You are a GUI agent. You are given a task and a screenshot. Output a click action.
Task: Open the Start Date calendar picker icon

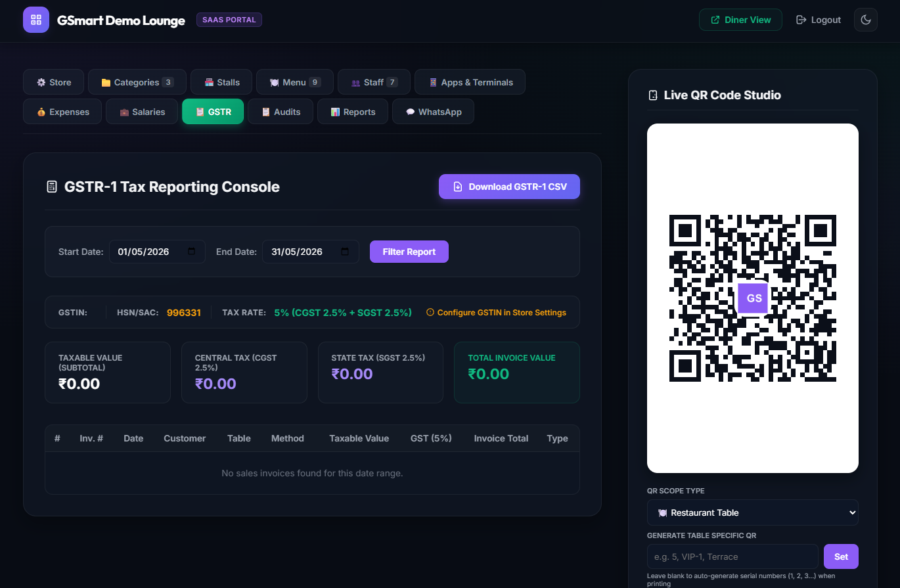tap(192, 252)
